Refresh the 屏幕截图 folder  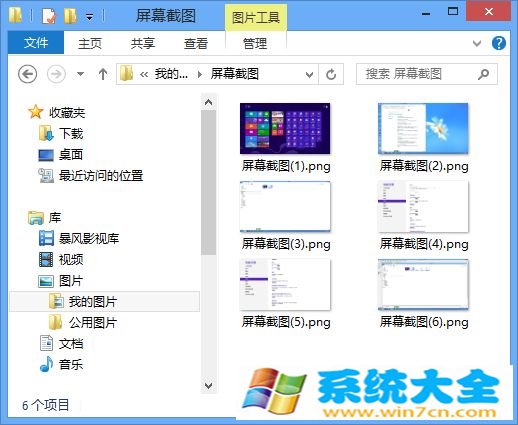tap(331, 74)
